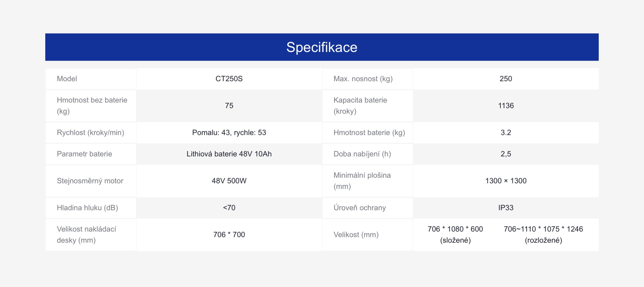Click the Hladina hluku (dB) label

pyautogui.click(x=88, y=208)
